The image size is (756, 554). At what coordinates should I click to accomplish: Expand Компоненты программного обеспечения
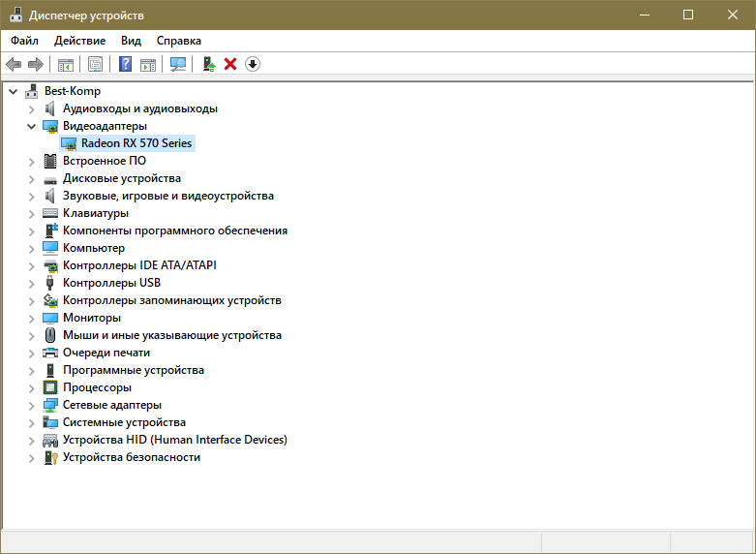pos(32,231)
